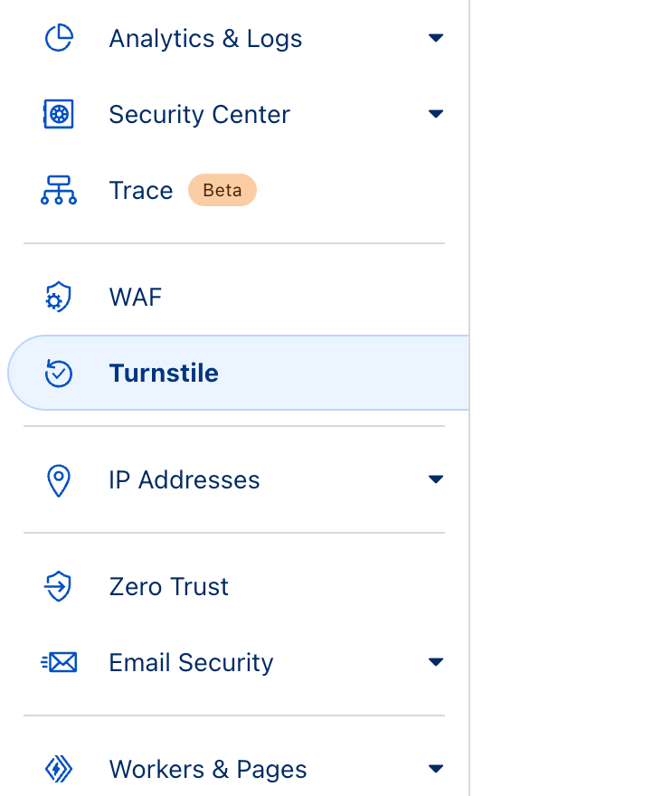Expand the Analytics & Logs dropdown arrow
The image size is (672, 796).
(436, 39)
